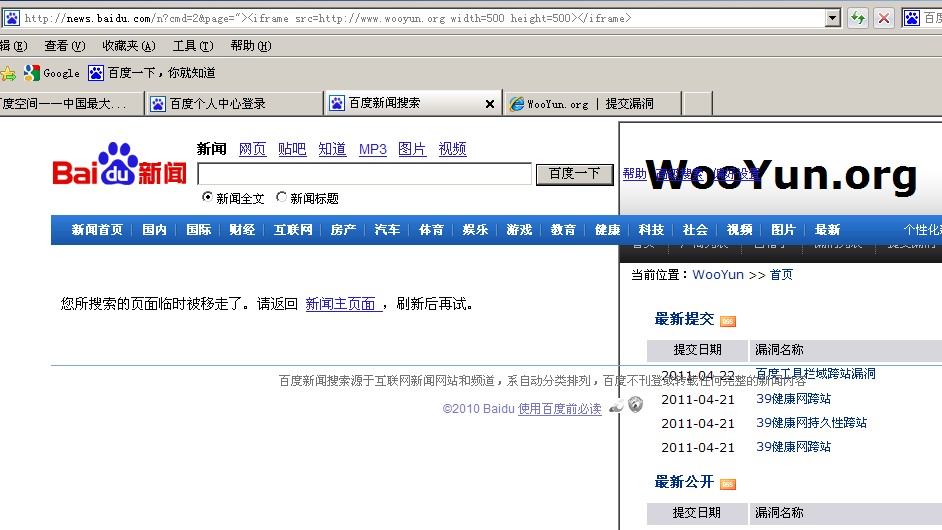Click the RSS icon next to 最新提交
The height and width of the screenshot is (530, 942).
click(x=728, y=321)
